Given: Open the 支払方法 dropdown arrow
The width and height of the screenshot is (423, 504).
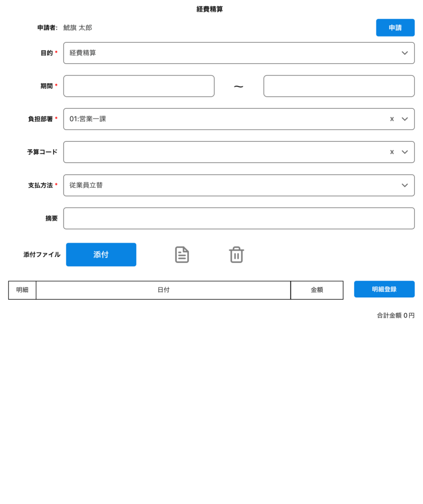Looking at the screenshot, I should tap(405, 186).
